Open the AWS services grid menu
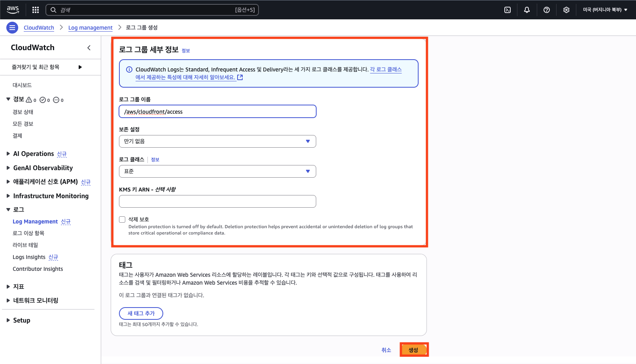Screen dimensions: 636x364 point(36,10)
